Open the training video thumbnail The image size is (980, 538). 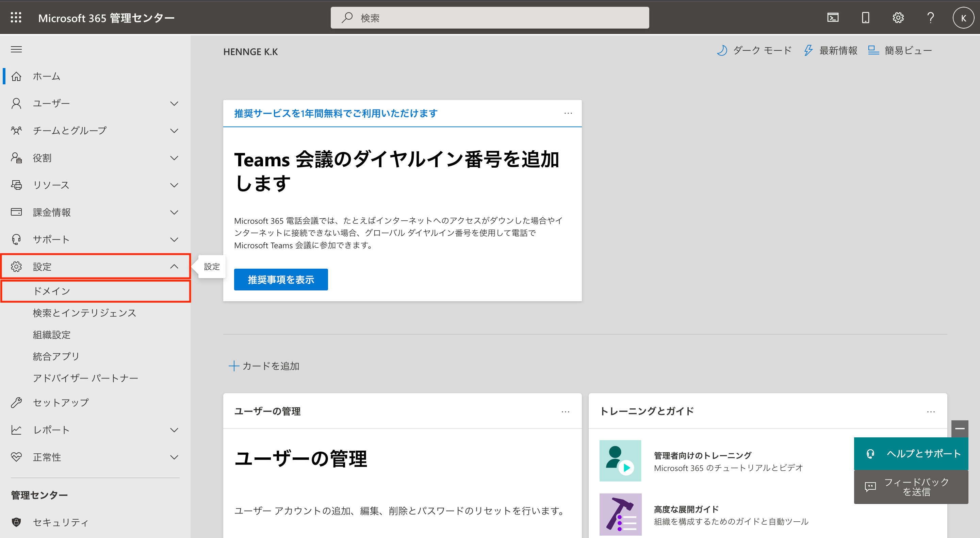point(620,460)
